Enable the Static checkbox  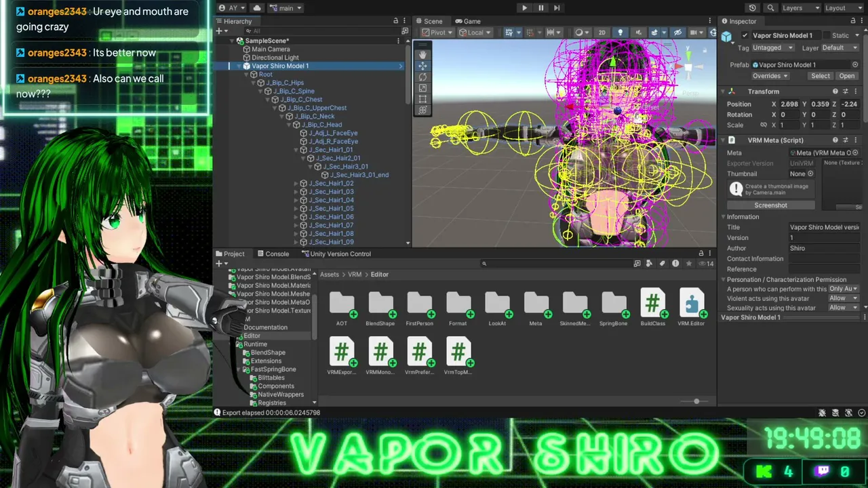825,35
